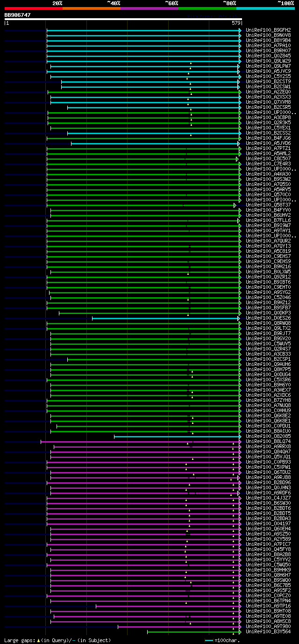Image resolution: width=299 pixels, height=644 pixels.
Task: Click label UniRef100_A5JVD6
Action: pyautogui.click(x=268, y=143)
